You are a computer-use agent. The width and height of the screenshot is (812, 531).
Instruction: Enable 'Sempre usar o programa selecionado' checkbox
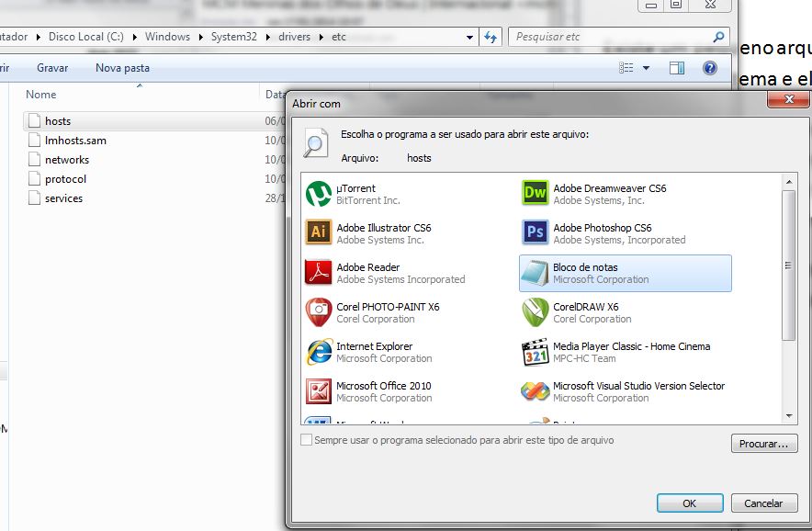coord(307,440)
